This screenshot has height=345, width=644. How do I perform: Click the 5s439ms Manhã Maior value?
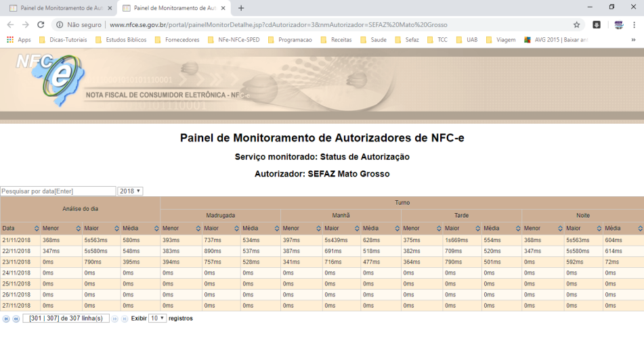coord(337,240)
